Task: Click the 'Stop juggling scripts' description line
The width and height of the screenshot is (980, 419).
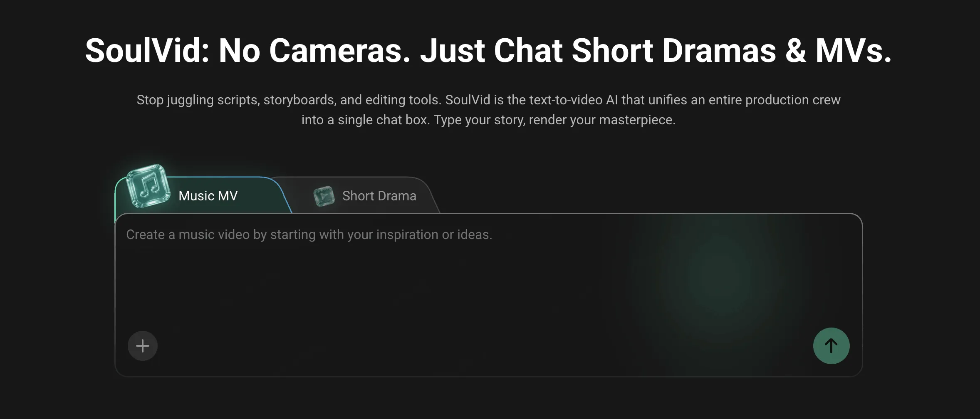Action: coord(488,100)
